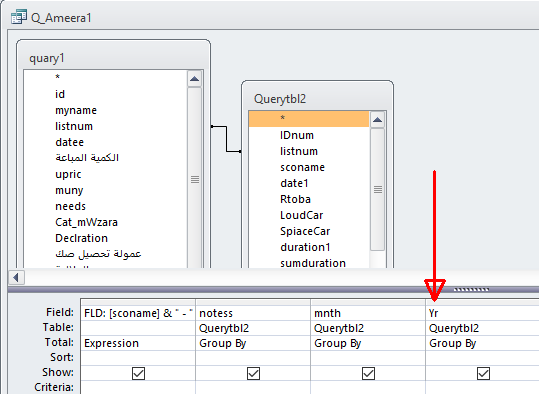The height and width of the screenshot is (394, 539).
Task: Select upric field in quary1
Action: (x=106, y=174)
